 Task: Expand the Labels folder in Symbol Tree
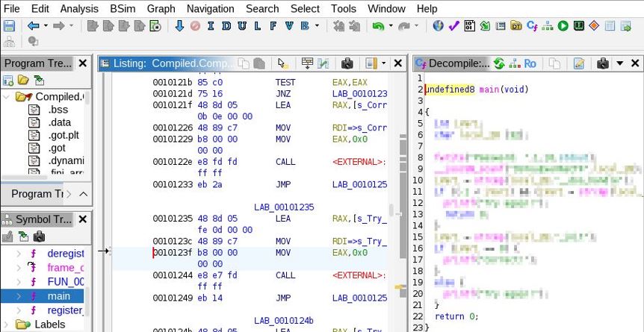coord(7,325)
